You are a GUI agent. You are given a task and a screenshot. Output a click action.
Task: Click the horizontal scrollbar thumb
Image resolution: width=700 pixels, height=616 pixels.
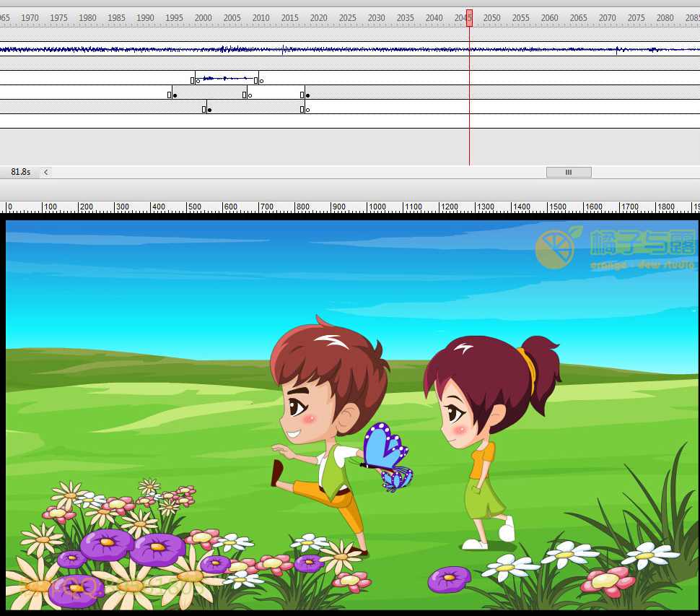569,172
